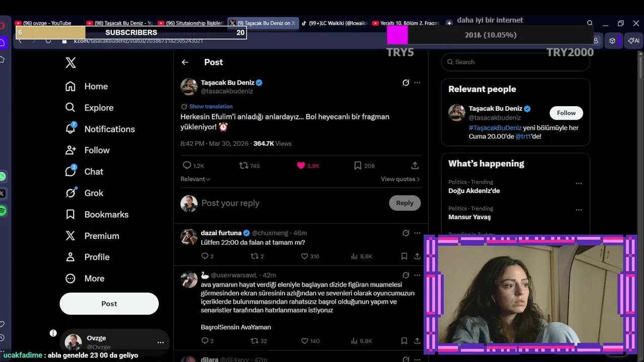Screen dimensions: 644x362
Task: Open more menu on dazai furtuna reply
Action: (x=417, y=233)
